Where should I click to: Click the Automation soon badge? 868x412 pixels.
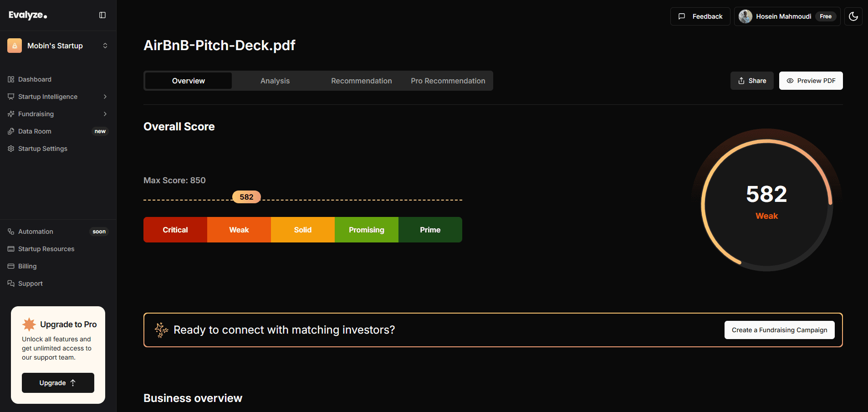click(99, 232)
